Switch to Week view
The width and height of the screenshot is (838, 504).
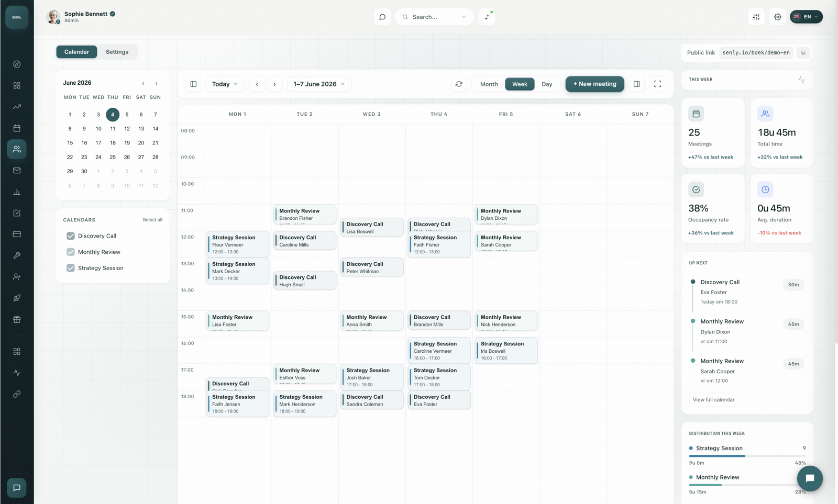tap(520, 84)
